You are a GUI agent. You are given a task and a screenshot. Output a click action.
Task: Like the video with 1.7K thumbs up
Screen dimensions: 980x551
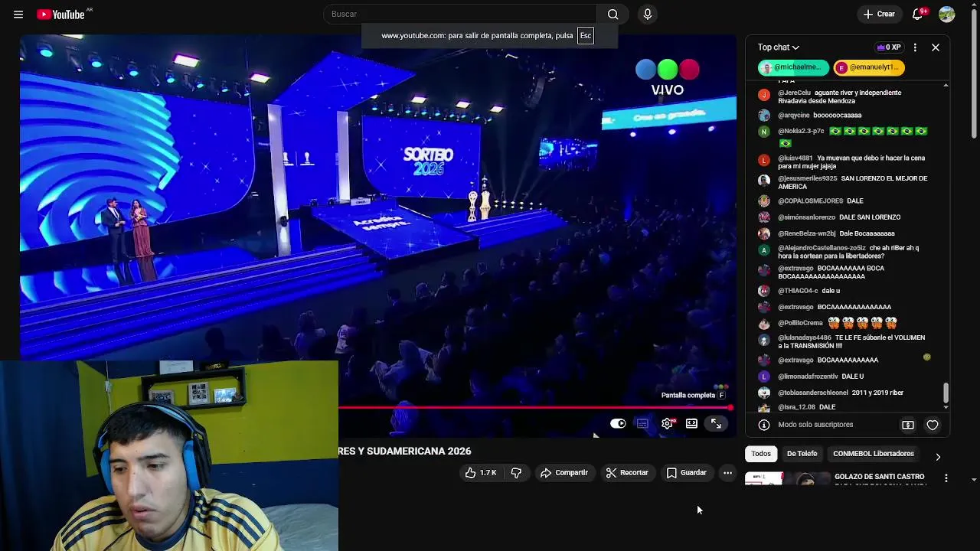pyautogui.click(x=480, y=473)
